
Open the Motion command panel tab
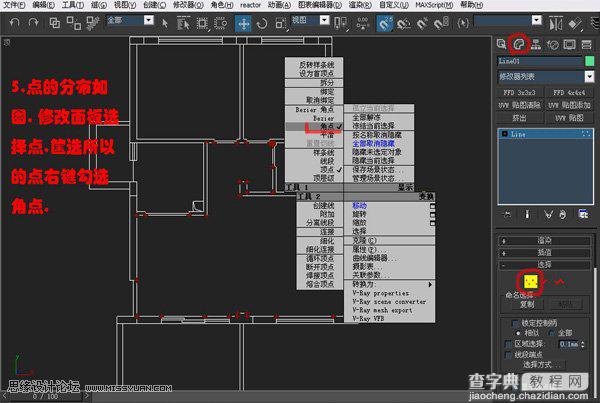(553, 45)
